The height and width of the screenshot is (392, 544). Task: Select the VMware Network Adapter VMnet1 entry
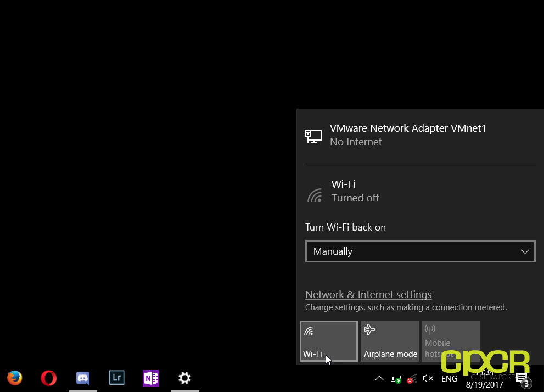tap(407, 135)
